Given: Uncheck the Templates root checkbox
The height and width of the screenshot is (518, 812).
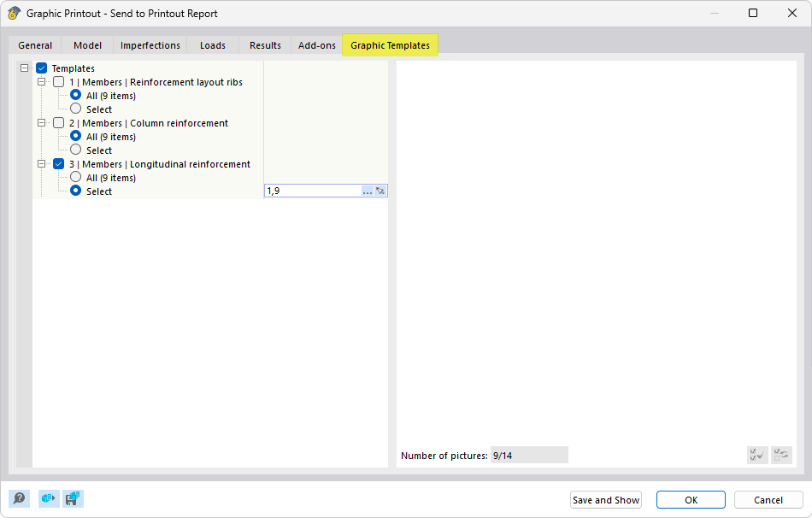Looking at the screenshot, I should pos(41,68).
